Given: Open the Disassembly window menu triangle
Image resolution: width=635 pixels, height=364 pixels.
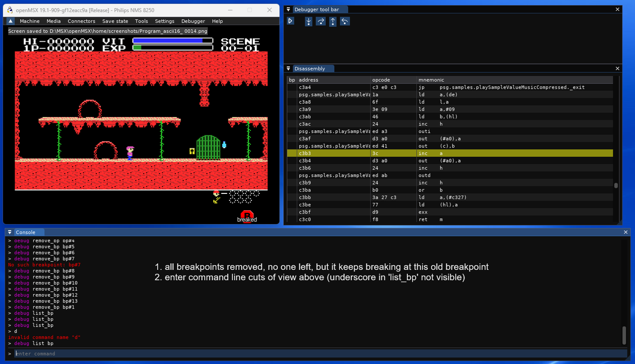Looking at the screenshot, I should pos(288,68).
